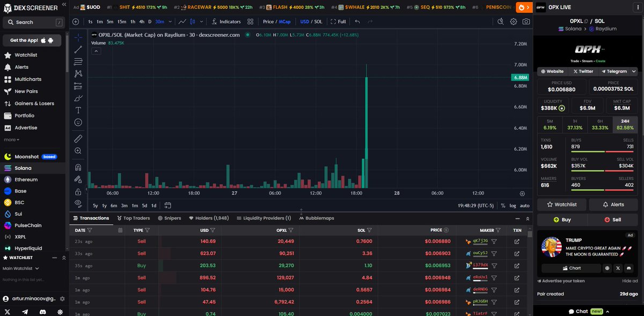Open the emoji icons tool

(x=78, y=122)
